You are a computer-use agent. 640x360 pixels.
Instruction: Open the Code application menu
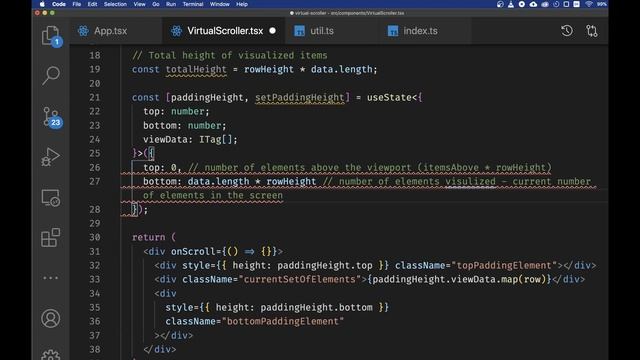(59, 4)
